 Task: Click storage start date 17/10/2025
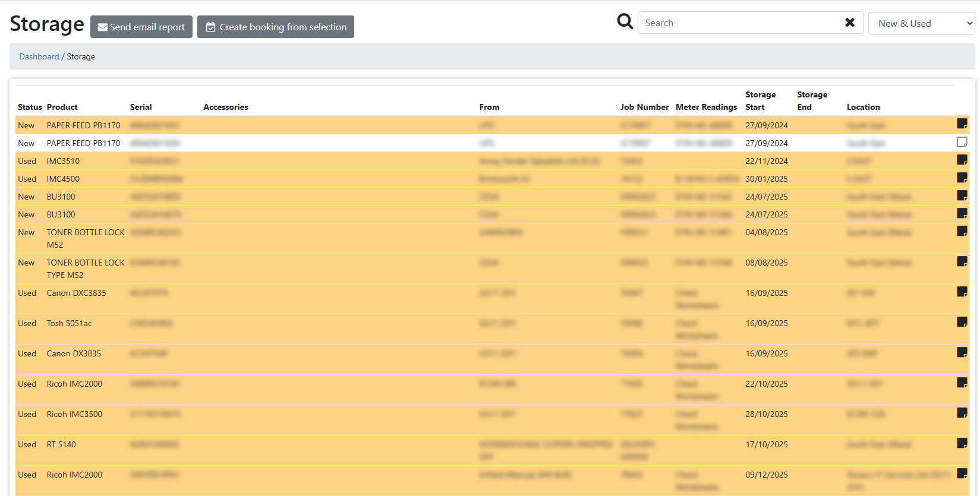tap(767, 444)
